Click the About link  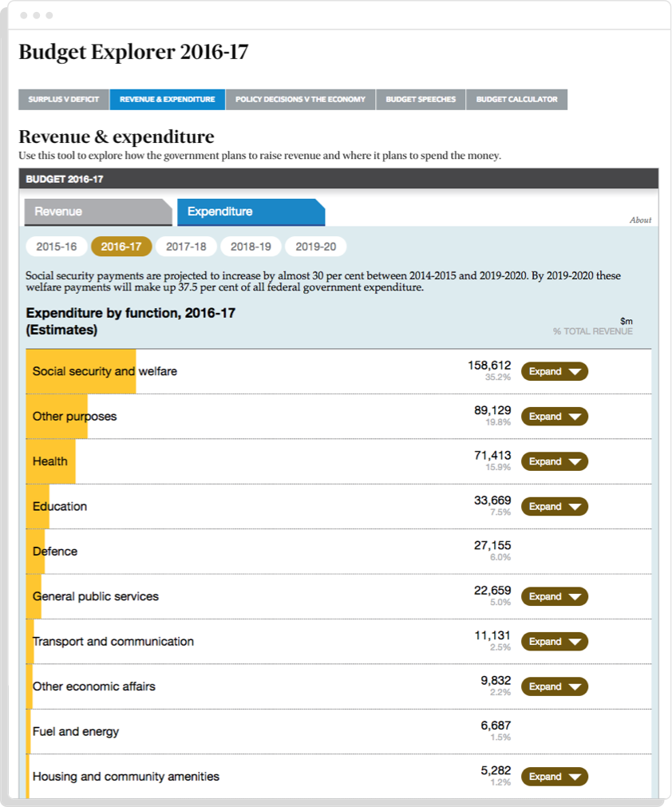640,220
